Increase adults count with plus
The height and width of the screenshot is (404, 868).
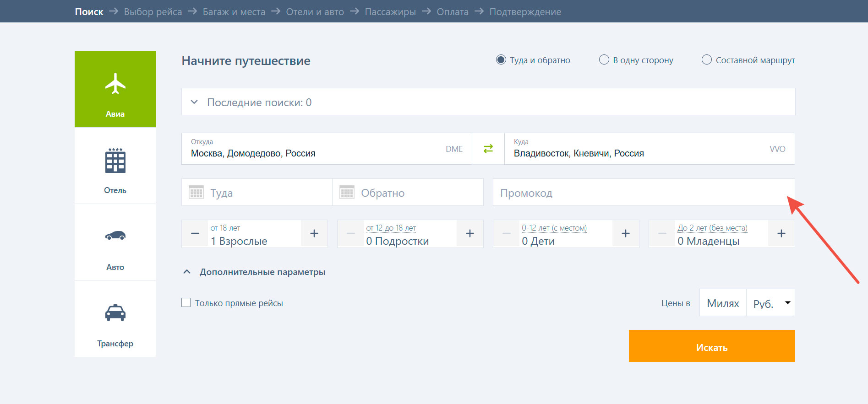(x=314, y=233)
